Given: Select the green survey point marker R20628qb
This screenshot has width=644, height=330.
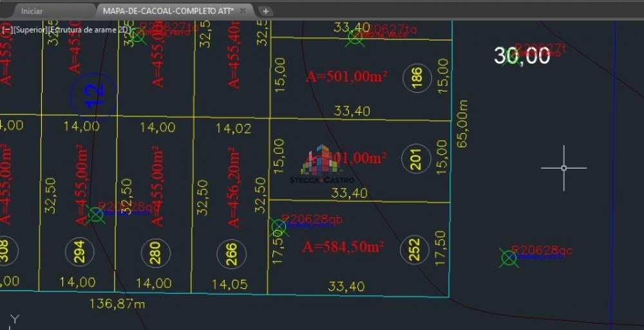Looking at the screenshot, I should 278,227.
